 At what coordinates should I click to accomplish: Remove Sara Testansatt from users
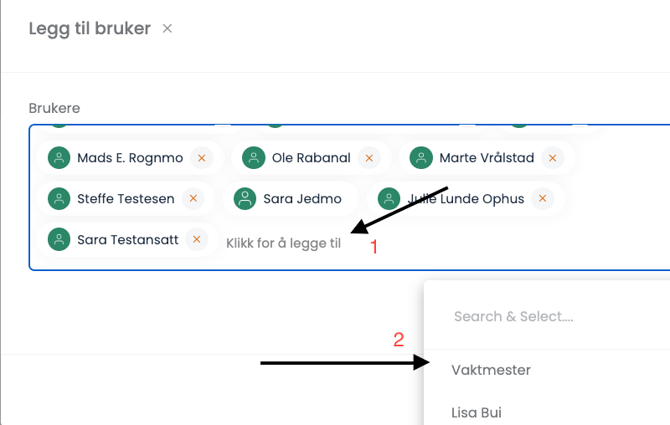[x=197, y=239]
